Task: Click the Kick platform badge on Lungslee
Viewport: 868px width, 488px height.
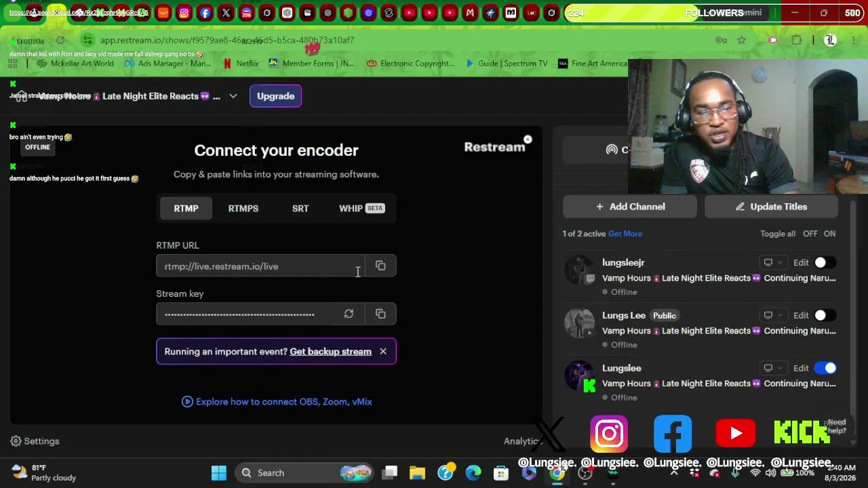Action: (x=589, y=386)
